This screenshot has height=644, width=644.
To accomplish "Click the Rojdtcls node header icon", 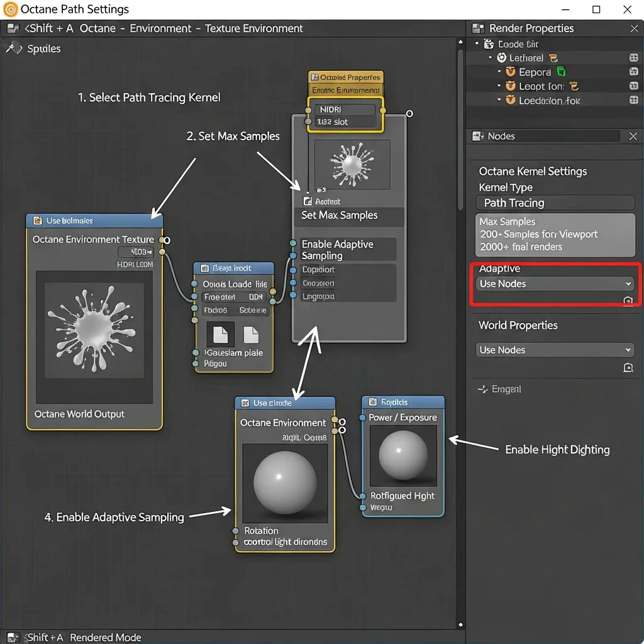I will click(x=373, y=402).
